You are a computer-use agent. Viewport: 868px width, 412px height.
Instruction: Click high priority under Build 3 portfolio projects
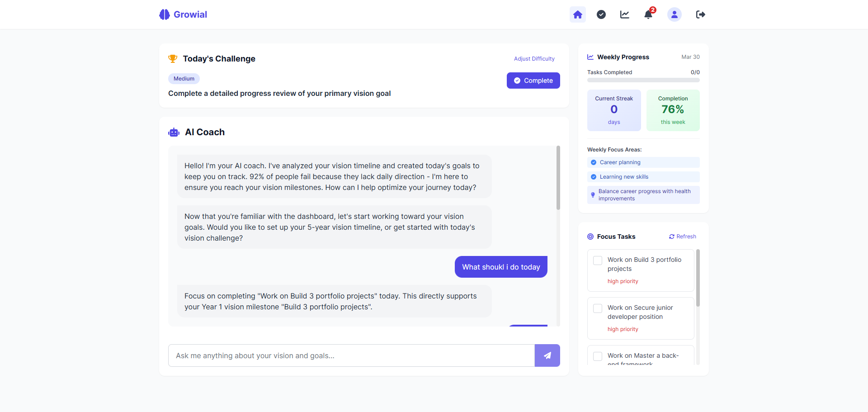tap(623, 281)
